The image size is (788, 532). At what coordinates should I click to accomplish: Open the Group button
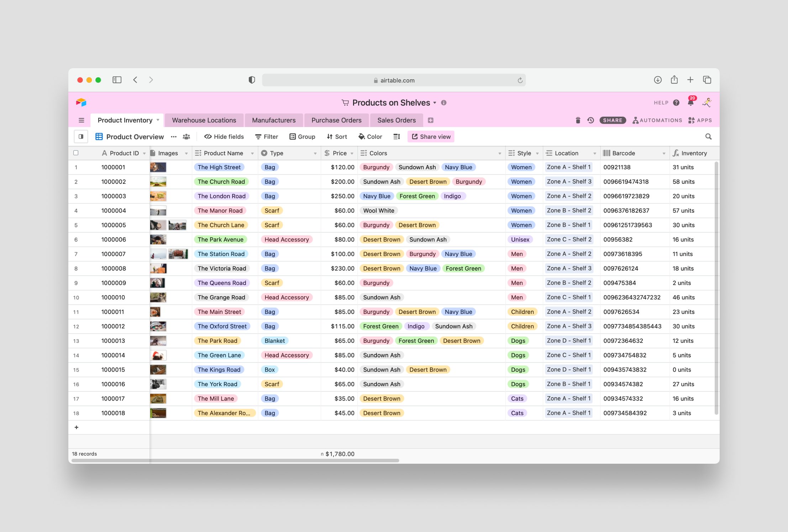click(302, 137)
